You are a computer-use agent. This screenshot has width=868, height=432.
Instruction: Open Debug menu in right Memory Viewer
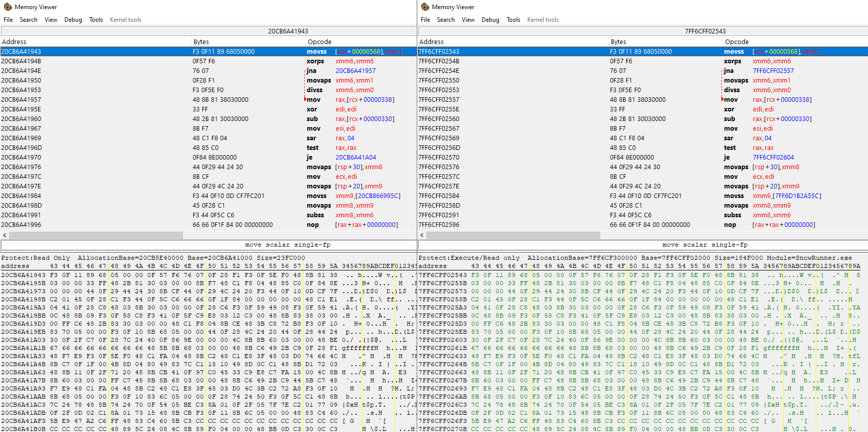490,20
